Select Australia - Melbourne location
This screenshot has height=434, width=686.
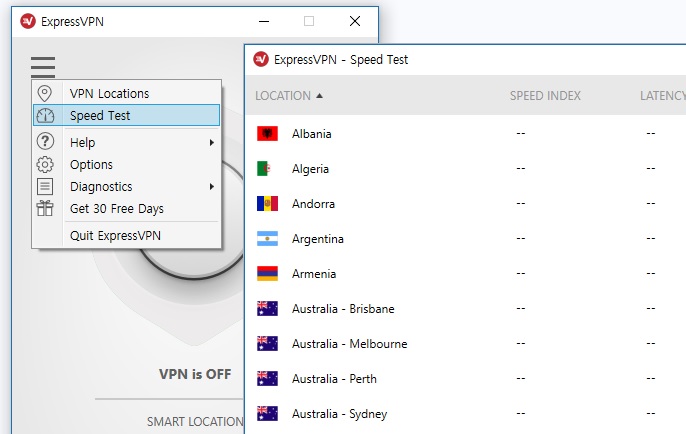click(350, 343)
